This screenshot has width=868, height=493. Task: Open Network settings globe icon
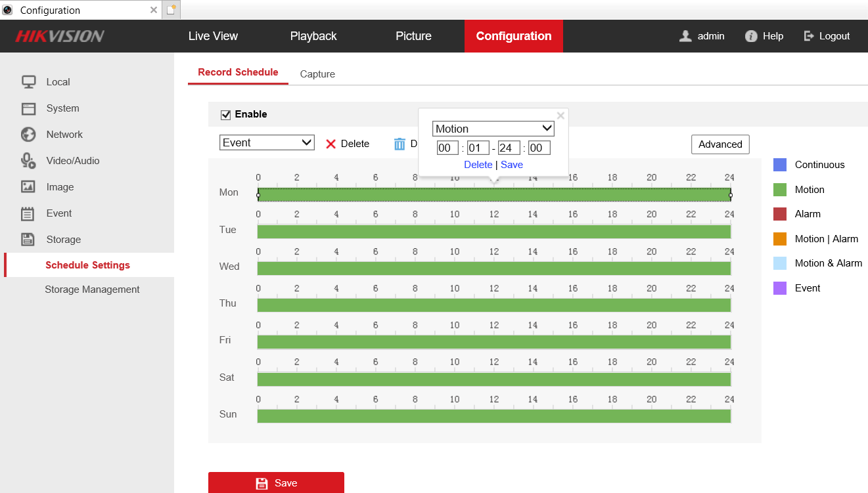pyautogui.click(x=28, y=135)
